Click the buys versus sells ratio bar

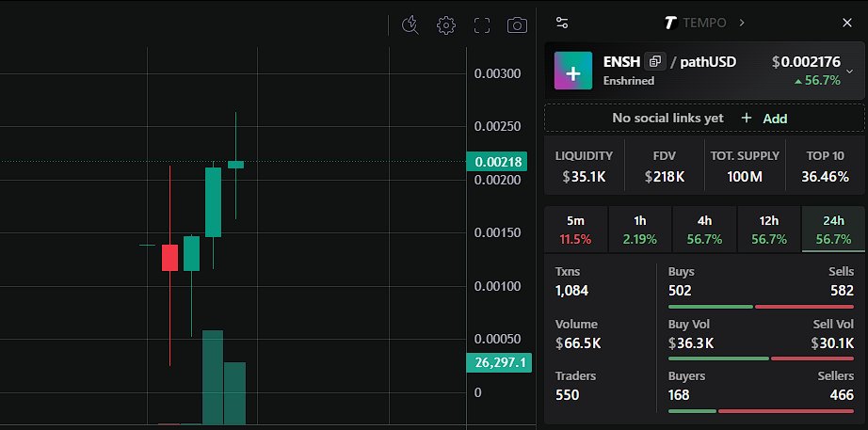coord(762,307)
